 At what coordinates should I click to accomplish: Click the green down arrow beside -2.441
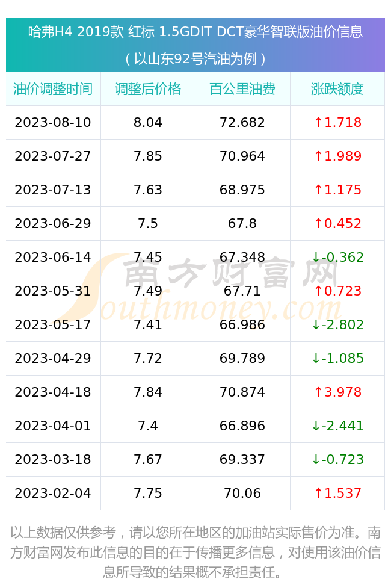pyautogui.click(x=316, y=426)
